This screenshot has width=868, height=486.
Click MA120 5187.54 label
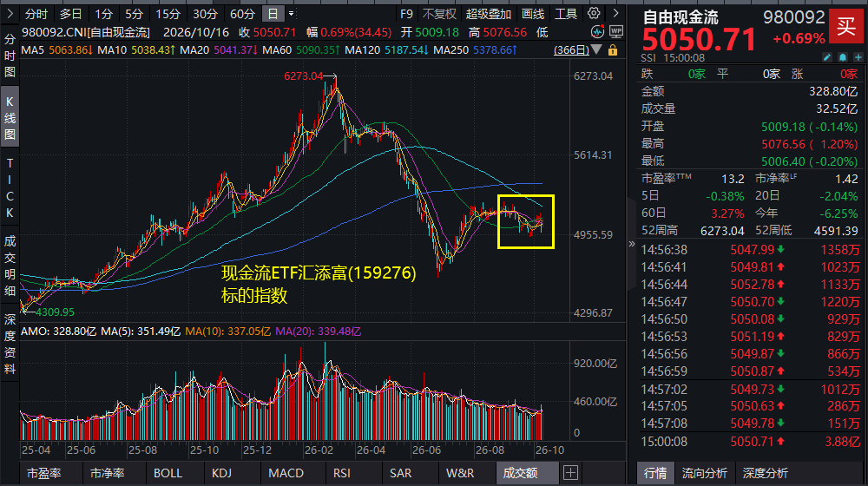pyautogui.click(x=386, y=50)
